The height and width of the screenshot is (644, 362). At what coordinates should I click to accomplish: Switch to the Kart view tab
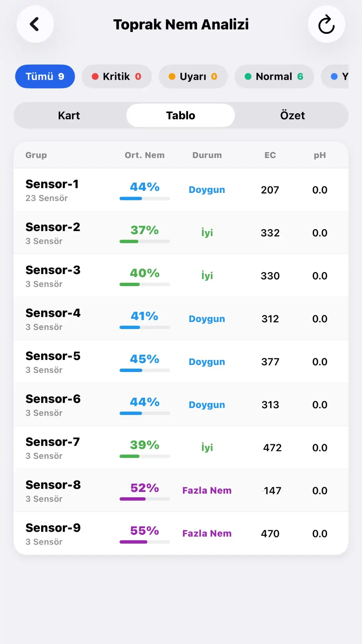(69, 115)
